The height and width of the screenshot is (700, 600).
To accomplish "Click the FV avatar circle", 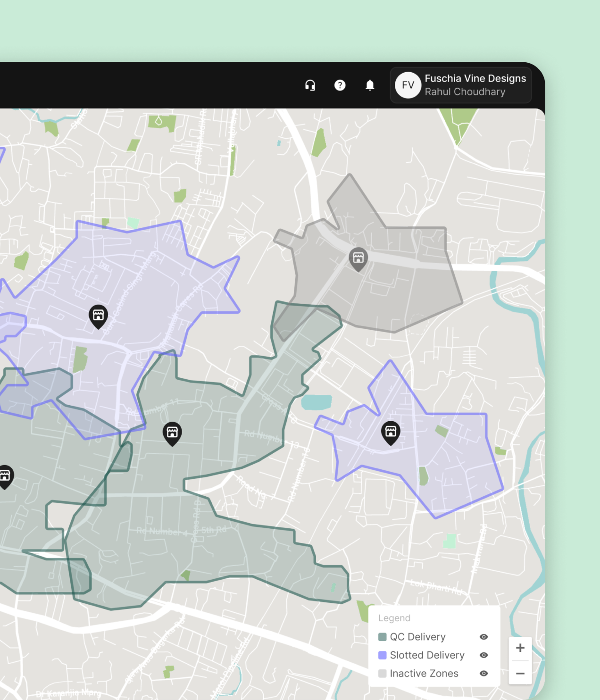I will coord(408,85).
